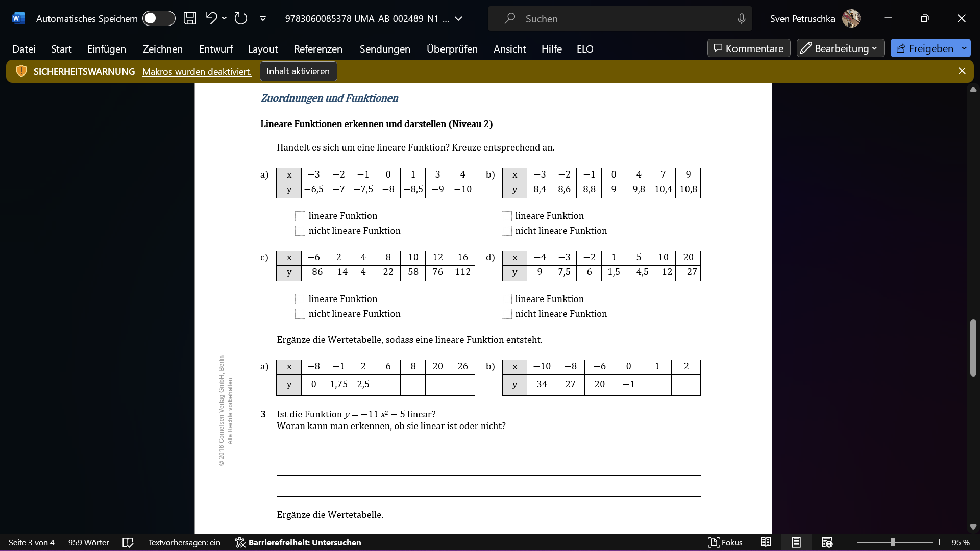Switch to the Entwurf tab
The image size is (980, 551).
(216, 48)
